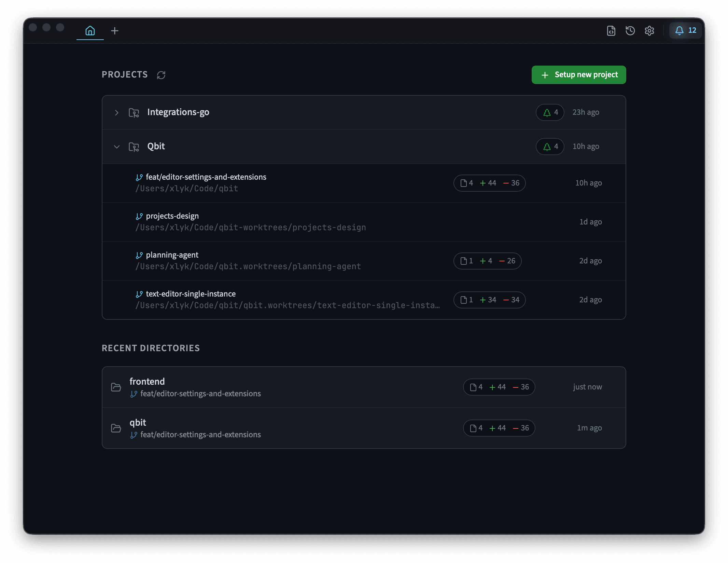Click path /Users/xlyk/Code/qbit
The width and height of the screenshot is (728, 563).
click(187, 189)
